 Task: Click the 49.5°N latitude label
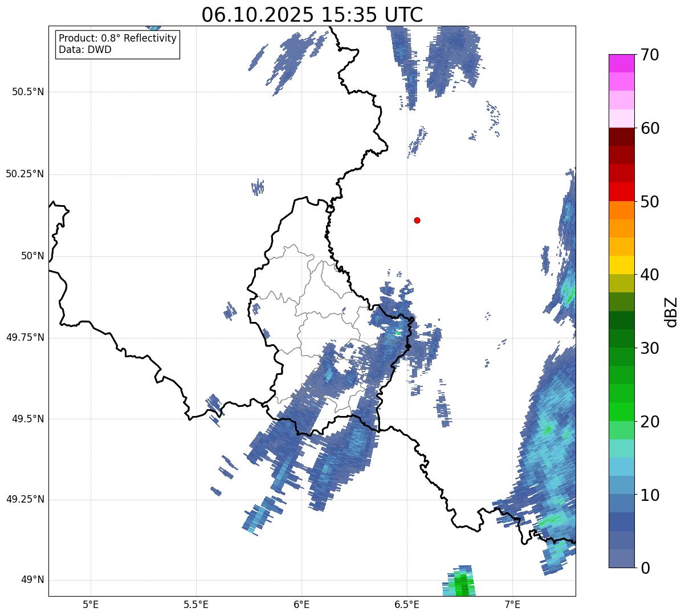(27, 419)
